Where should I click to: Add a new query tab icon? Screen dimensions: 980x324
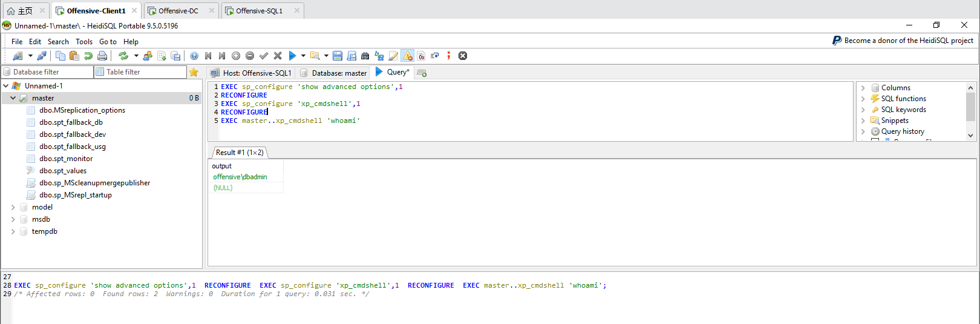click(422, 73)
